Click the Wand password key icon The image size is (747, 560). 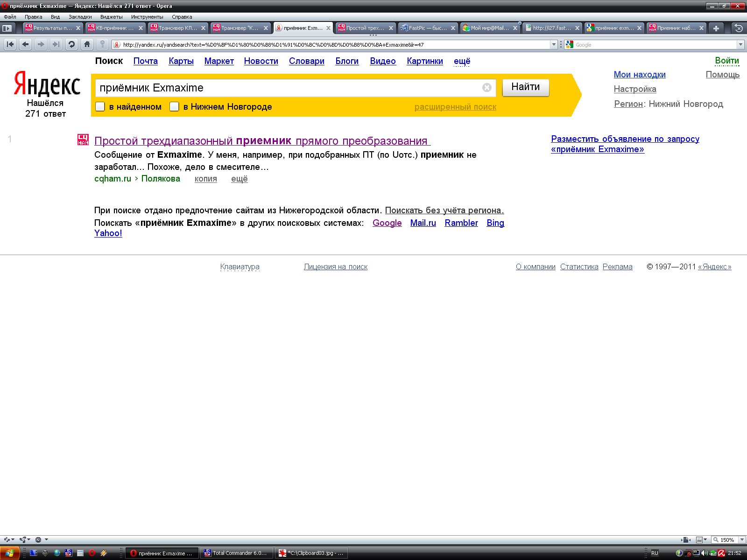(x=103, y=44)
